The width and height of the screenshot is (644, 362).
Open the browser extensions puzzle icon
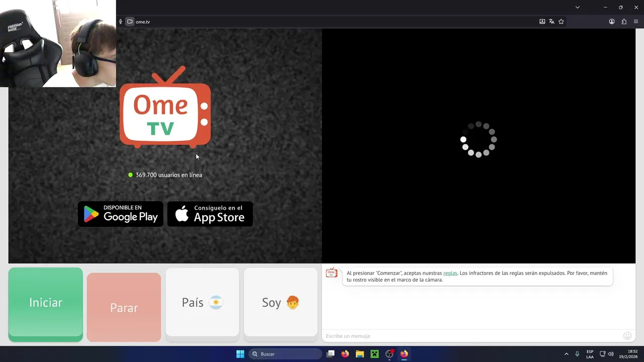[x=624, y=22]
